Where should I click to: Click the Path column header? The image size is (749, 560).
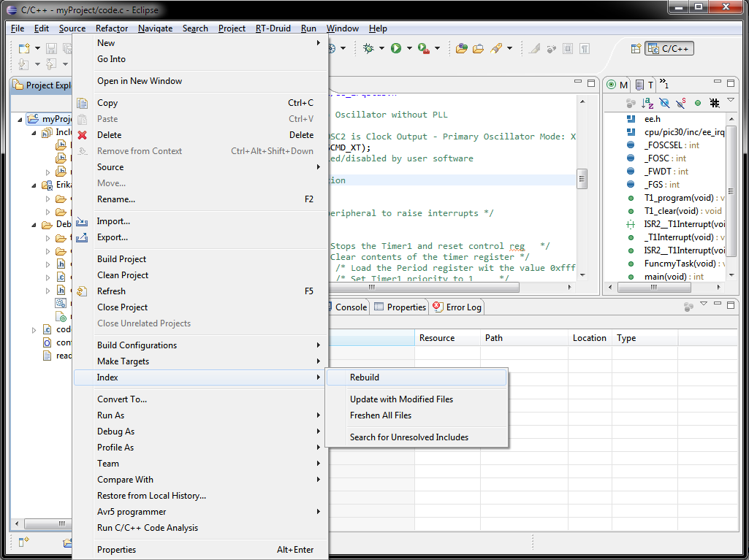point(525,338)
